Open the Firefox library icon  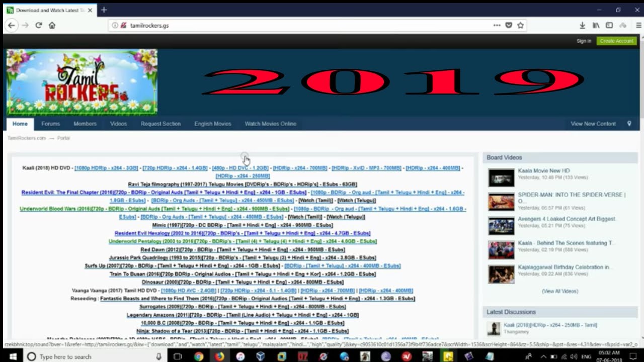(x=596, y=25)
